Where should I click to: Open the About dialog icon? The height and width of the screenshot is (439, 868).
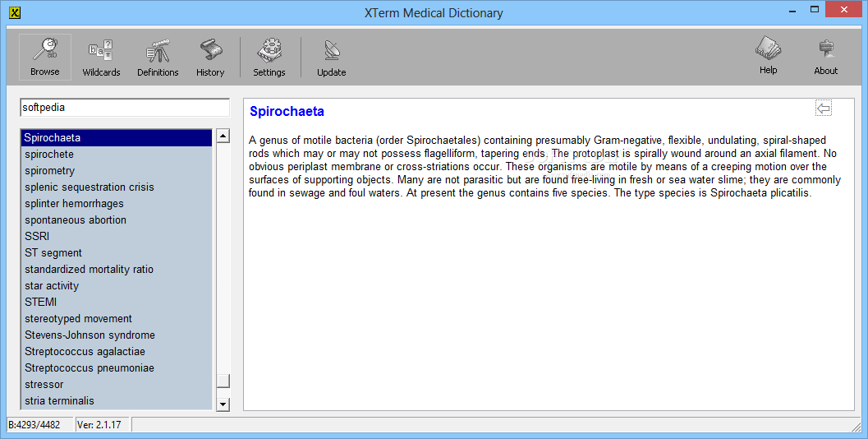click(x=825, y=55)
